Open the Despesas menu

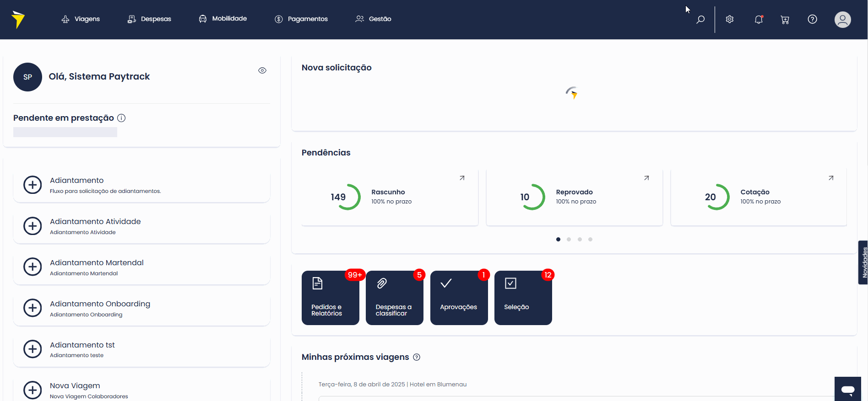point(149,19)
